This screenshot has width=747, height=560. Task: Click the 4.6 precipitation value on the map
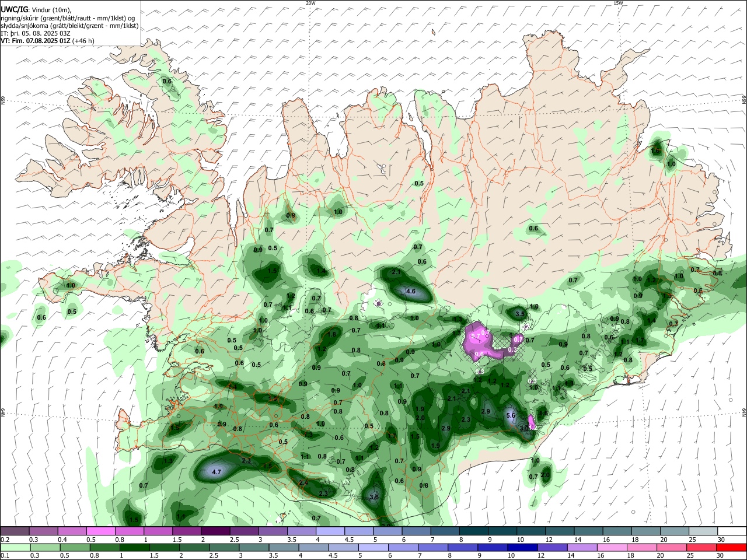coord(410,291)
